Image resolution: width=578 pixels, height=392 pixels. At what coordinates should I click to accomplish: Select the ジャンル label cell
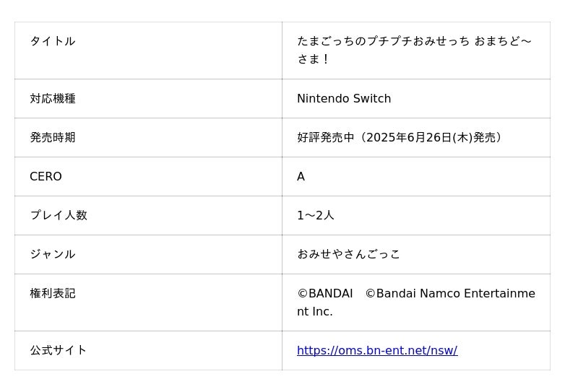coord(53,255)
